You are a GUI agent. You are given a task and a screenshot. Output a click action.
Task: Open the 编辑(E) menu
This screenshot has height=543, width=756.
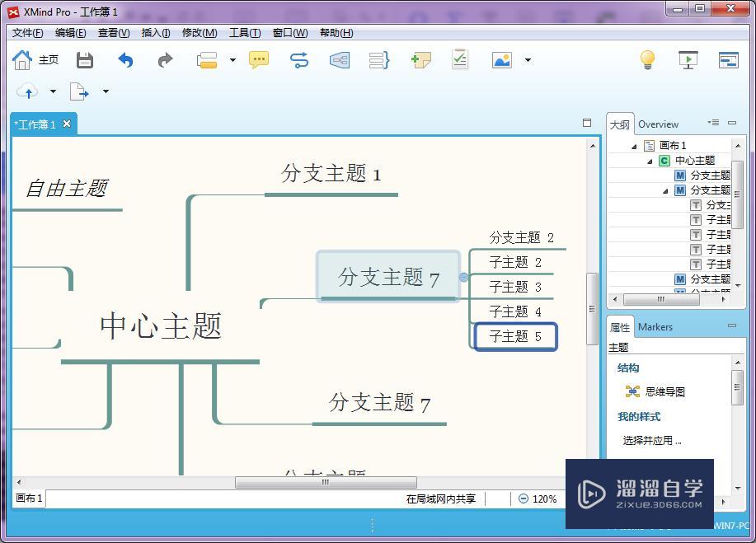coord(71,33)
